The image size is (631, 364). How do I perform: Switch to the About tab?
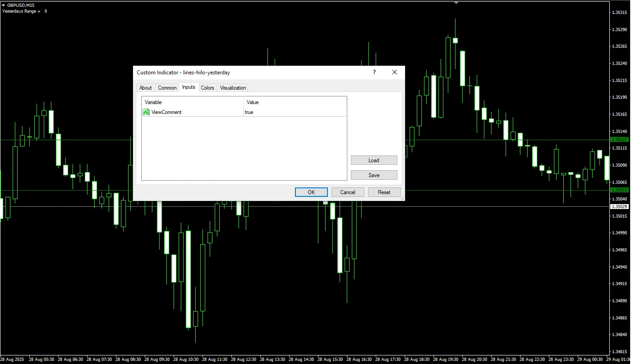(146, 88)
